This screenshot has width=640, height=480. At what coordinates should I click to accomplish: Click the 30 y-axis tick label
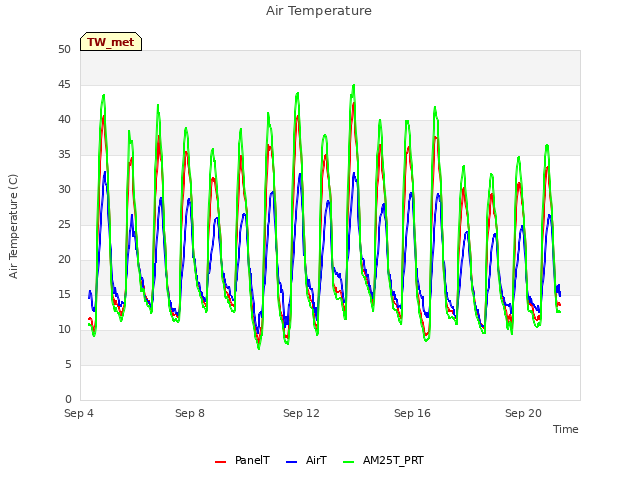[64, 189]
